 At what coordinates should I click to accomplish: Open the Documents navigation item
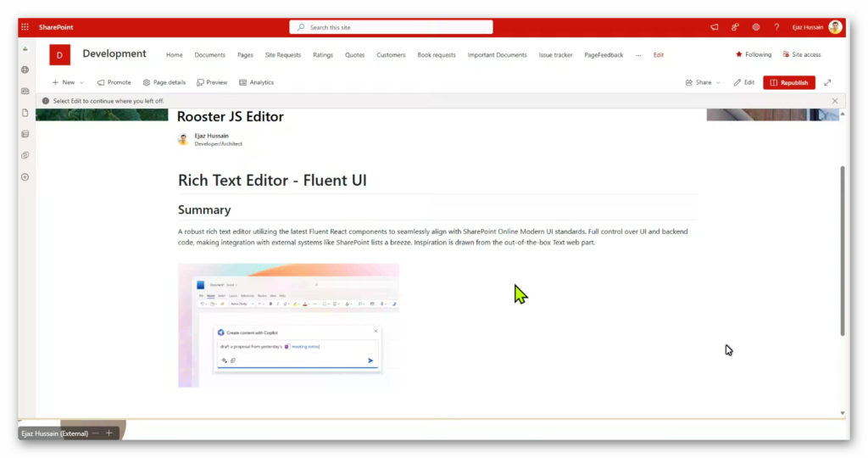210,55
